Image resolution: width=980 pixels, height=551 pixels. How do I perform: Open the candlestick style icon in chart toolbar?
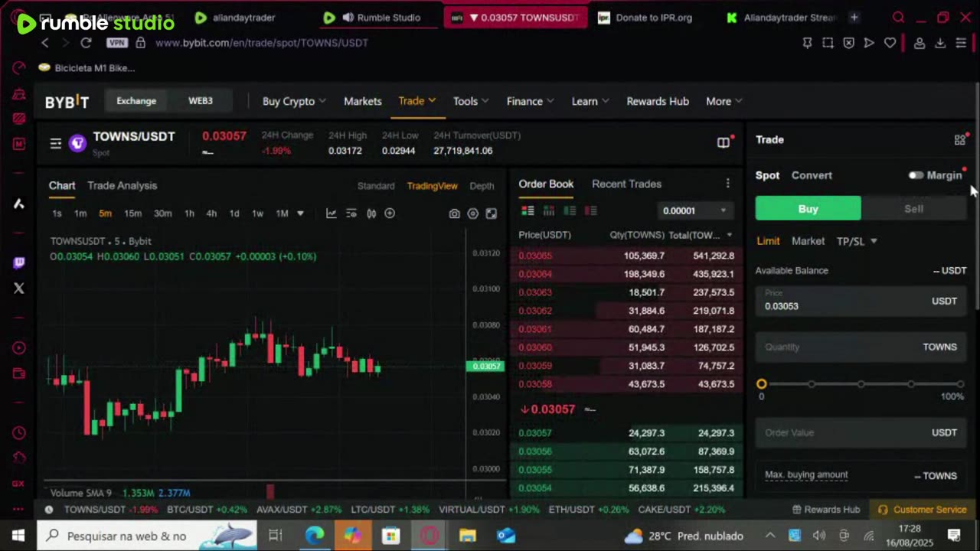pos(371,214)
